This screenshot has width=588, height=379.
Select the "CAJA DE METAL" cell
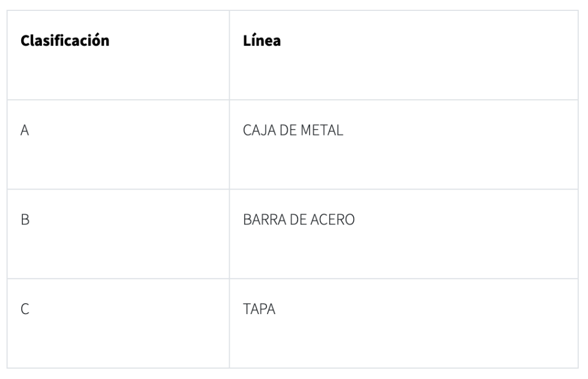(x=293, y=131)
